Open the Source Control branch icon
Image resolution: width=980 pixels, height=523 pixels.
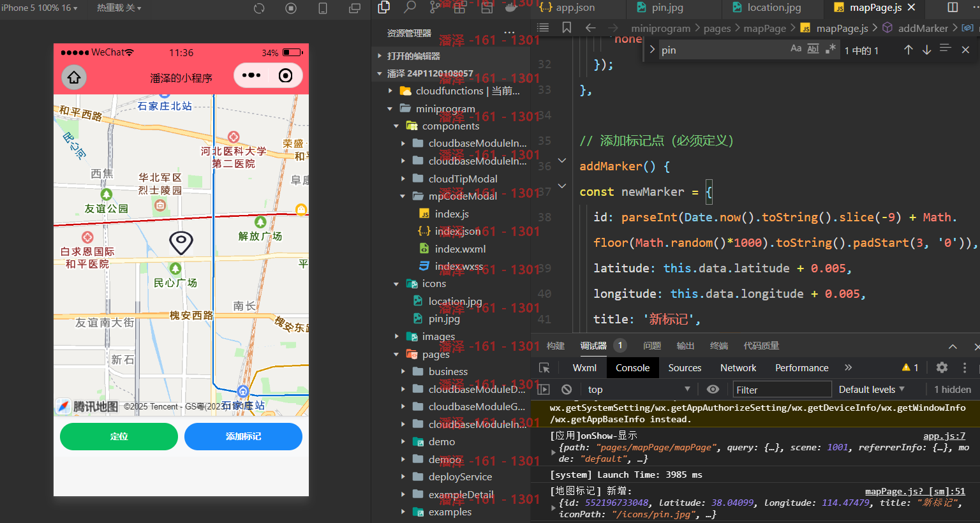[x=435, y=7]
